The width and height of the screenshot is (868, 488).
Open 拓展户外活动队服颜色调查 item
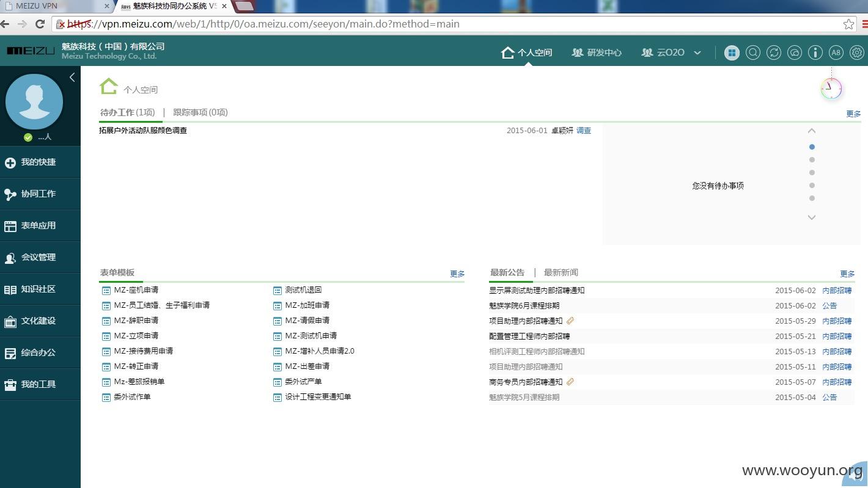click(143, 130)
